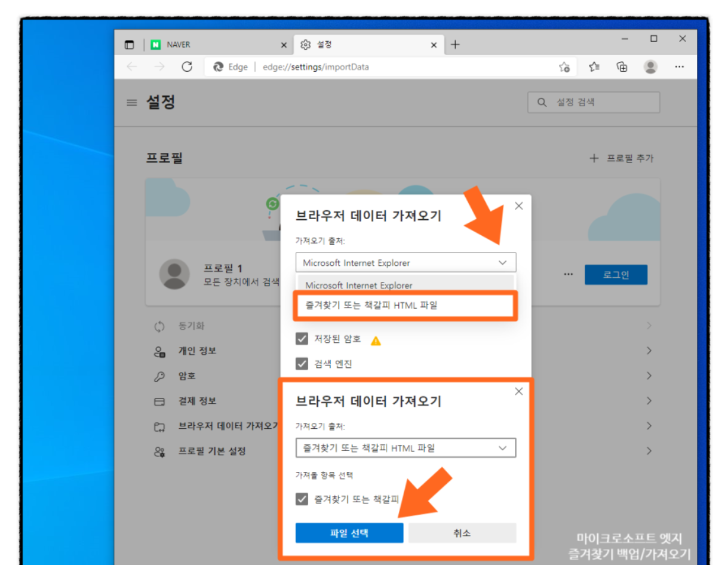This screenshot has height=565, width=728.
Task: Open a new tab with plus button
Action: [x=455, y=45]
